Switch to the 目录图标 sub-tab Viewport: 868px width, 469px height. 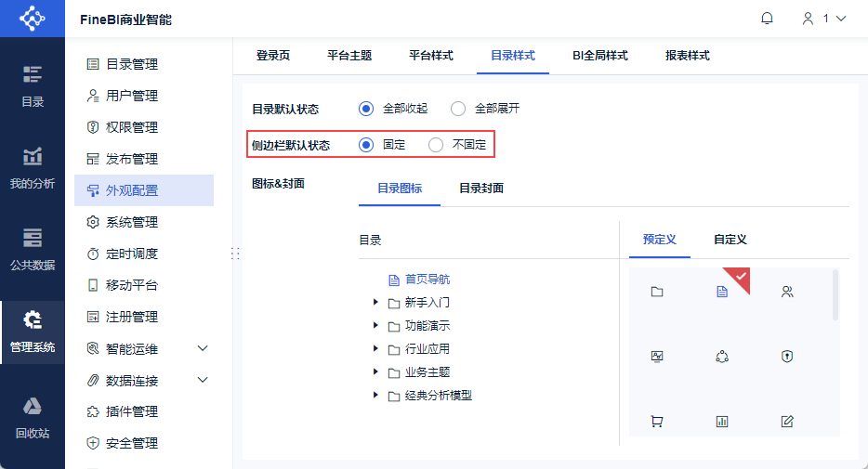(400, 188)
